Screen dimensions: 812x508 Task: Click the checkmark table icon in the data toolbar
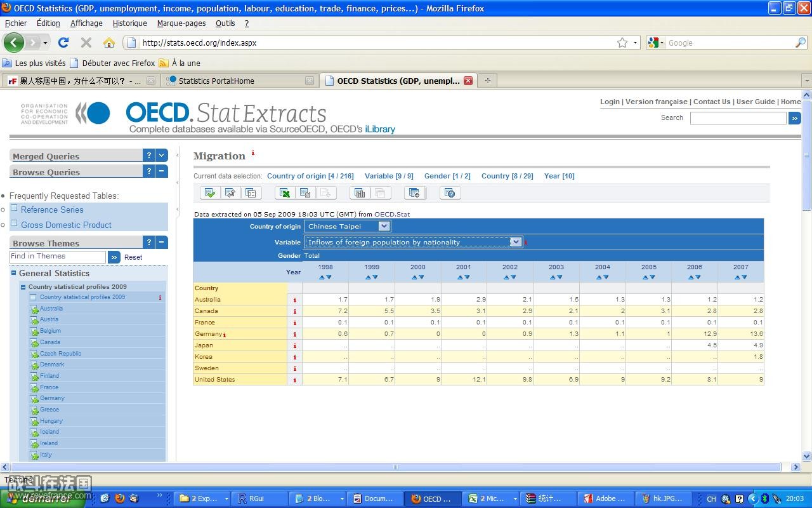[210, 193]
